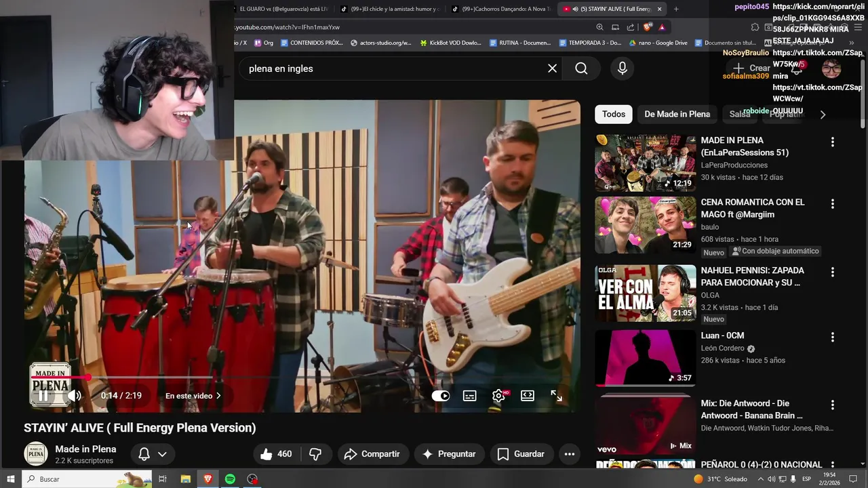Screen dimensions: 868x488
Task: Open options menu for CENA ROMANTICA CON EL MAGO
Action: (833, 203)
